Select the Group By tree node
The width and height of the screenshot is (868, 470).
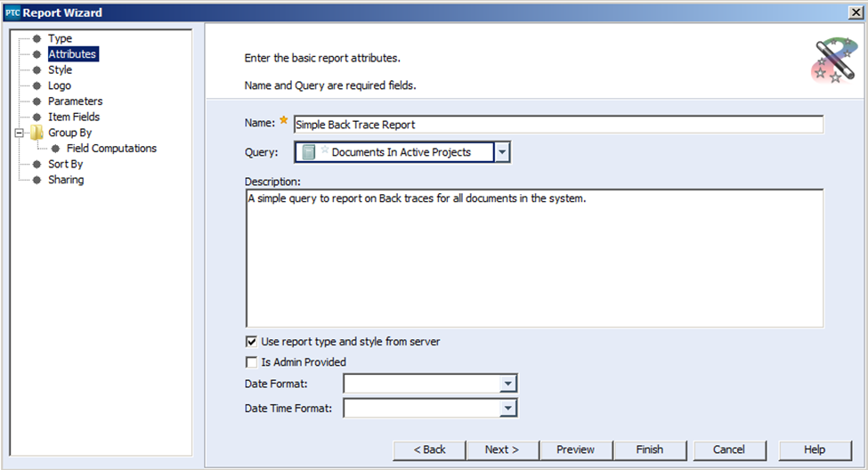[x=69, y=133]
